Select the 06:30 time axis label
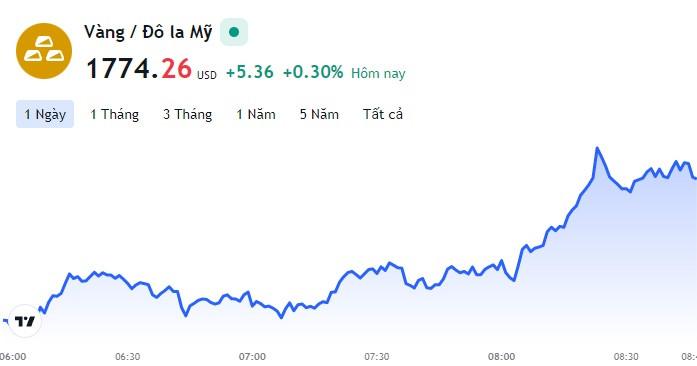Screen dimensions: 697x366 point(128,357)
